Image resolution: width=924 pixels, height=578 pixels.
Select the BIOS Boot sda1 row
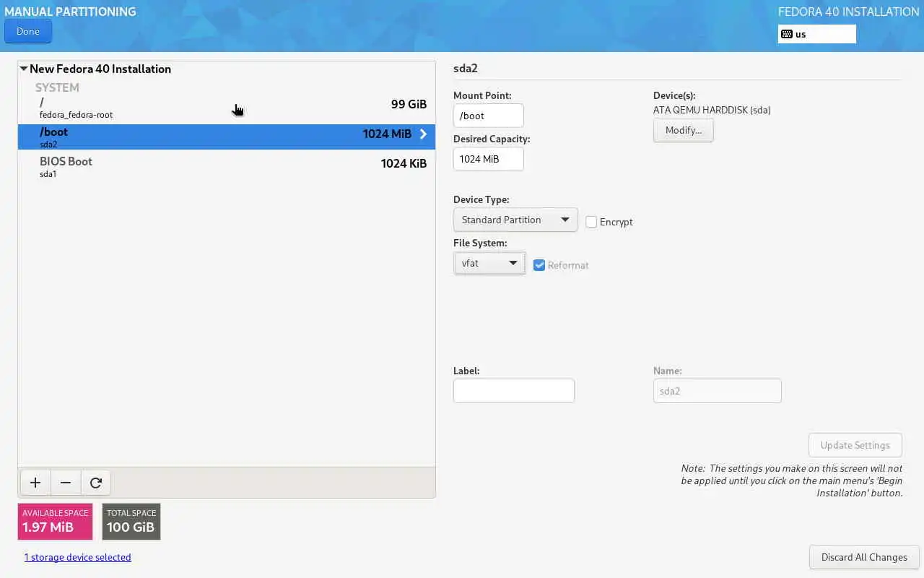tap(227, 166)
